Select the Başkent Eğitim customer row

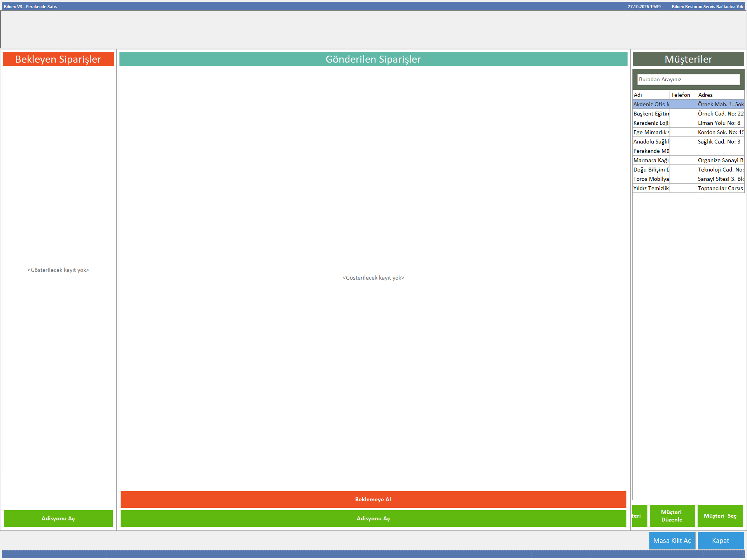688,114
